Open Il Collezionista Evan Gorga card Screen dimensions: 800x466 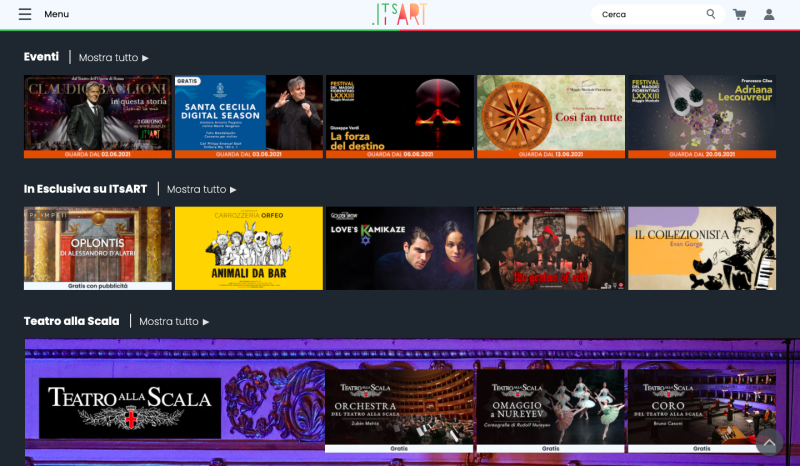pos(702,248)
